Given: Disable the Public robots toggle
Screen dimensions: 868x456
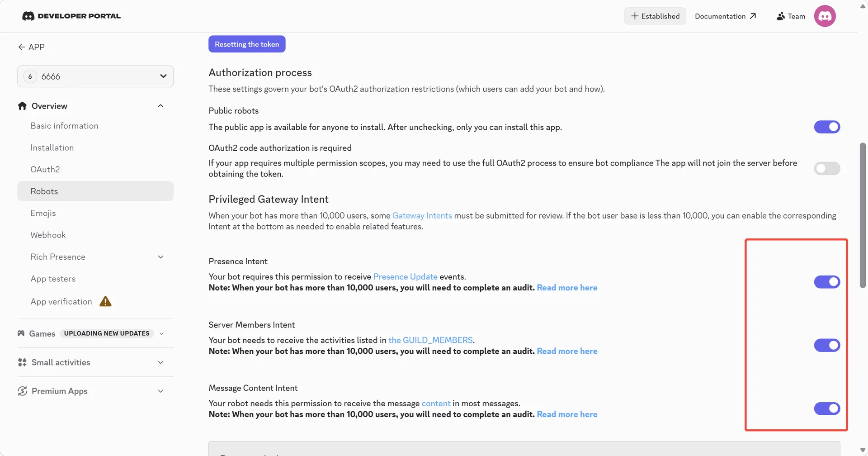Looking at the screenshot, I should point(827,127).
